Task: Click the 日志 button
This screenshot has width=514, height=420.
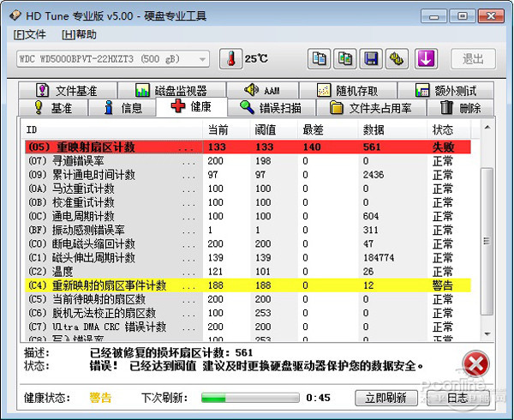Action: (x=457, y=398)
